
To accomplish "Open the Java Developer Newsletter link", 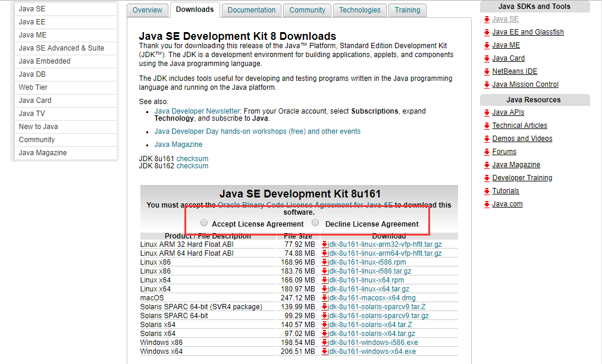I will click(197, 111).
